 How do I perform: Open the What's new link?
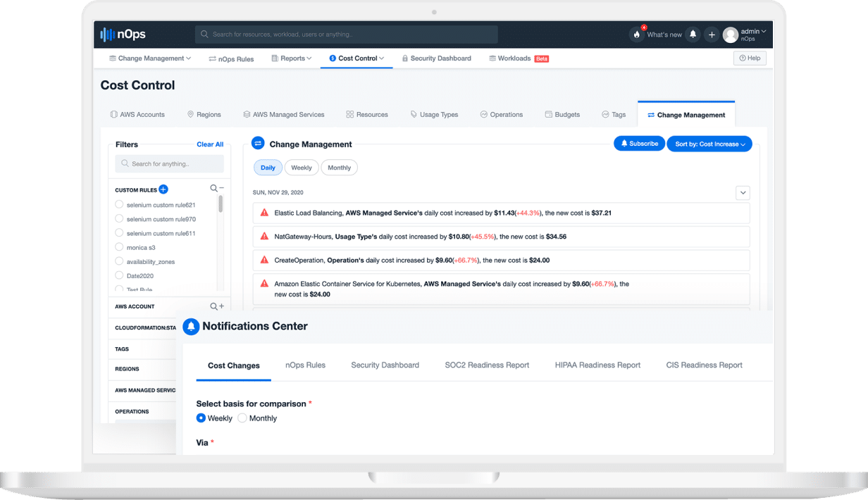664,35
